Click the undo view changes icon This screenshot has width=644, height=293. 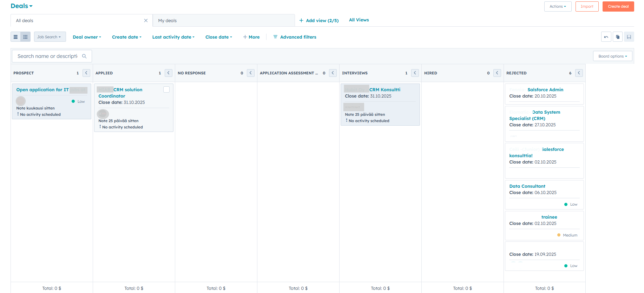[x=606, y=37]
